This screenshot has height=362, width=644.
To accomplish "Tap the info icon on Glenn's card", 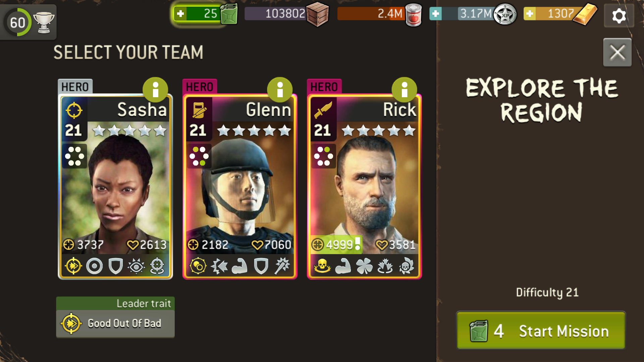I will pos(280,90).
